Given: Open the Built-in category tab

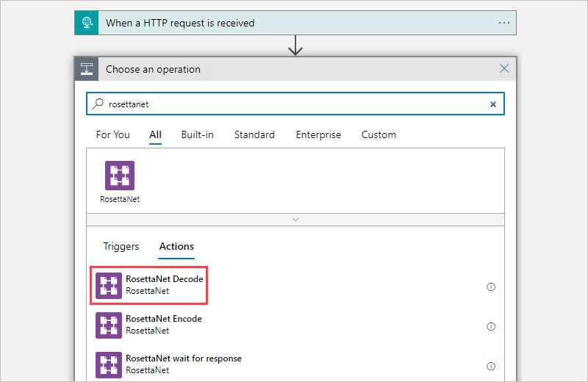Looking at the screenshot, I should [197, 134].
